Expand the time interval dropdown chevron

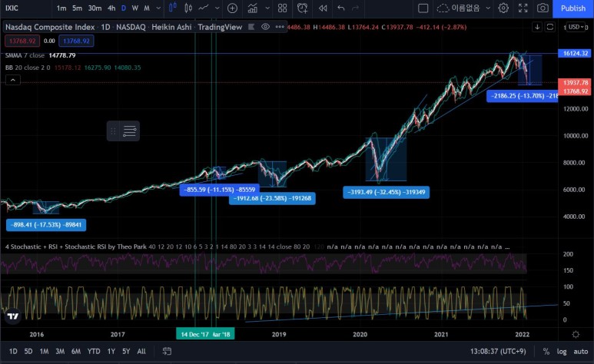[x=158, y=8]
